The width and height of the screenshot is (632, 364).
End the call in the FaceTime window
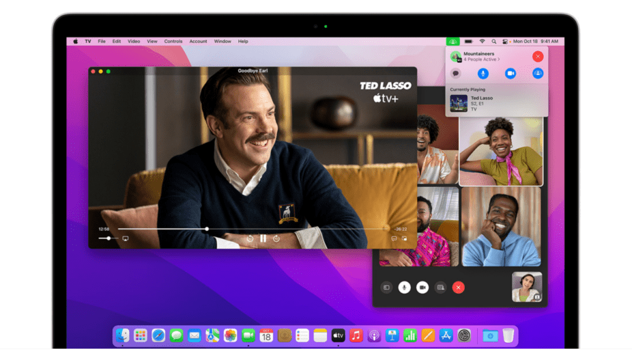[459, 287]
